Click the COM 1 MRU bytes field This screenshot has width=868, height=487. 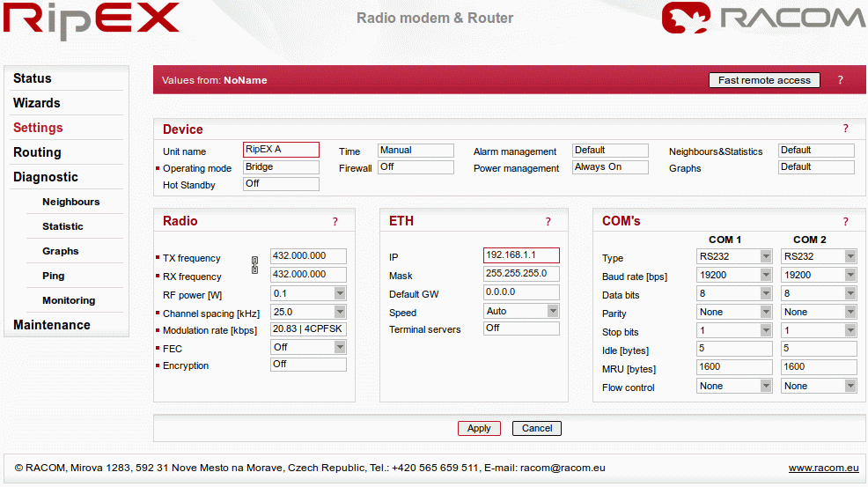pyautogui.click(x=734, y=366)
